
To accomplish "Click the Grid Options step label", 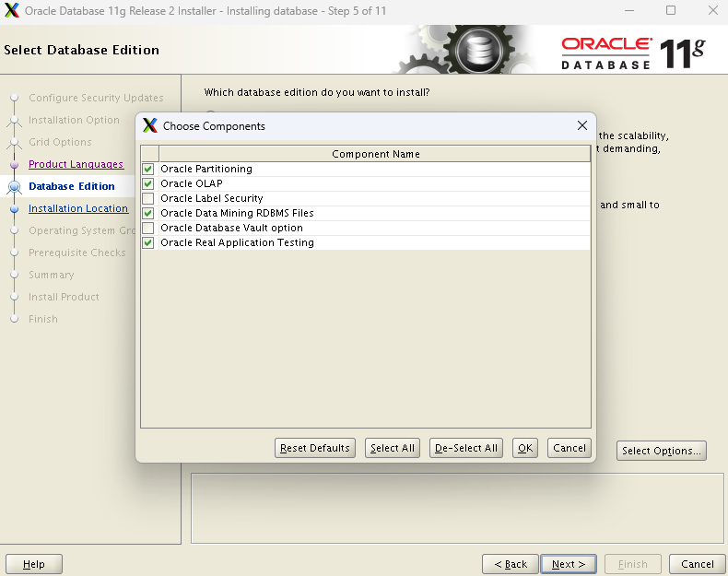I will (x=60, y=142).
